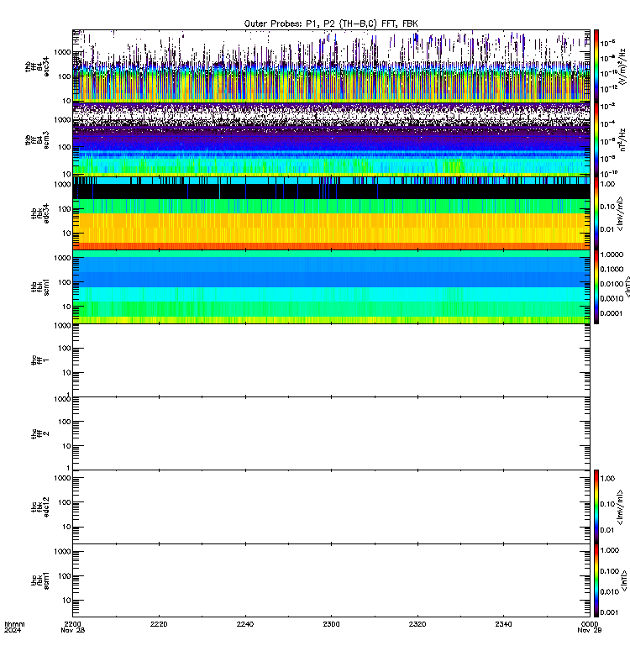
Task: Click the '10' tick of thc fff 2 panel
Action: click(66, 446)
